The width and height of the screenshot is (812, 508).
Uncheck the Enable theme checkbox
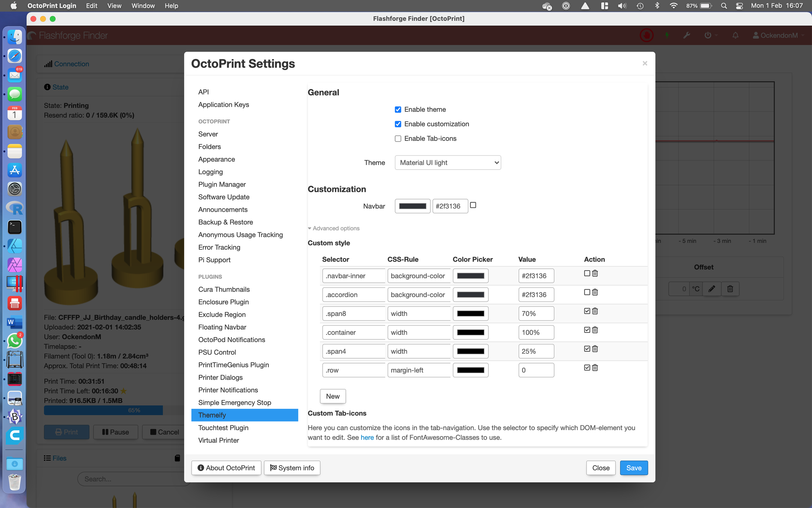(x=398, y=109)
